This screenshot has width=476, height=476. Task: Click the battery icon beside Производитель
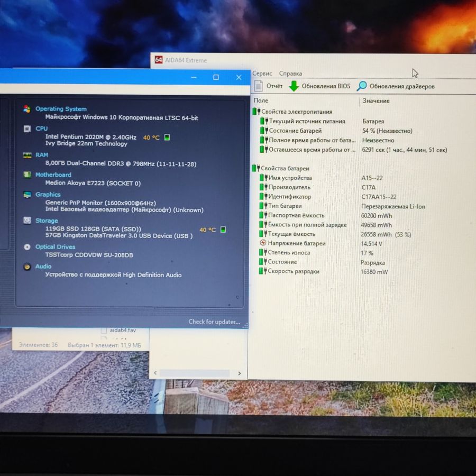[x=263, y=187]
